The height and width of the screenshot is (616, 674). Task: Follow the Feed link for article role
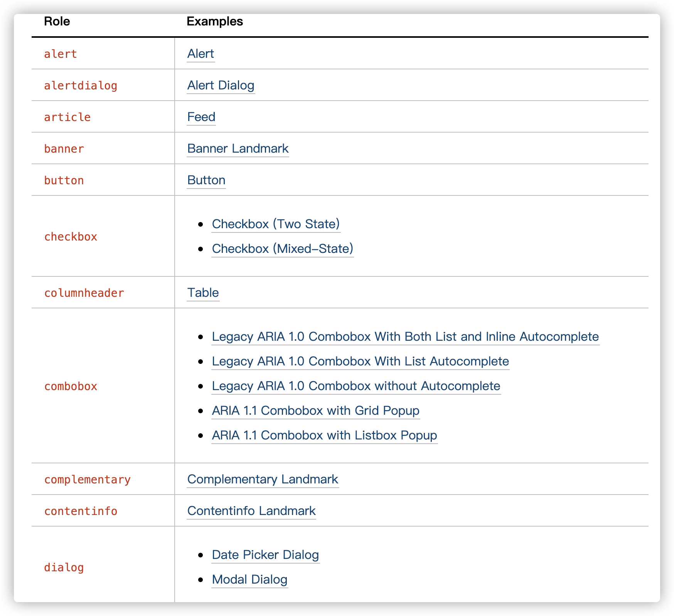201,117
